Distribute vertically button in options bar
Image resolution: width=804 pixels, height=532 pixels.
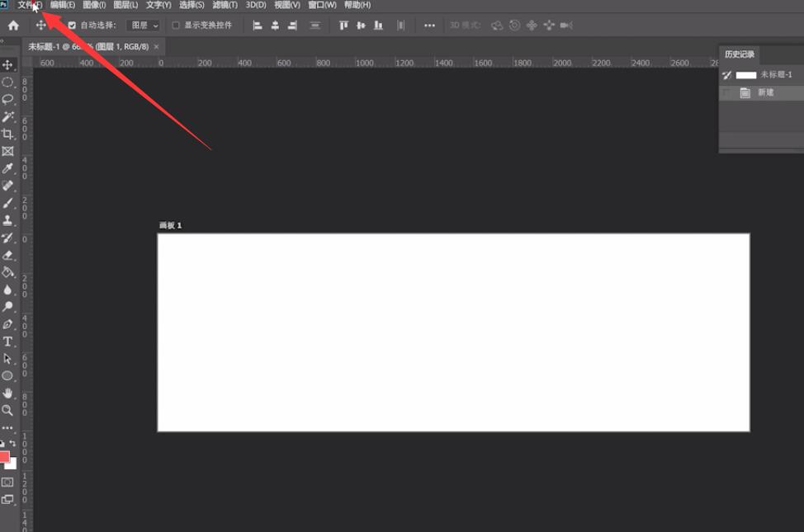pyautogui.click(x=315, y=25)
